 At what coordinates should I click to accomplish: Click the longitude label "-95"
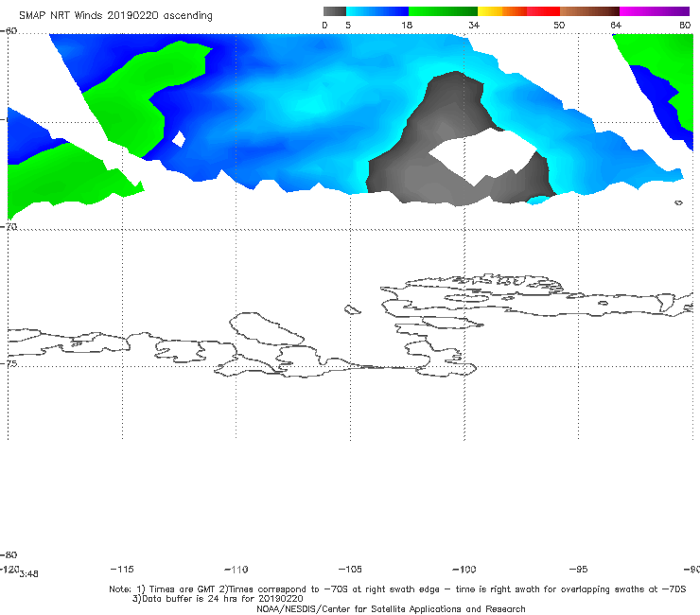579,569
